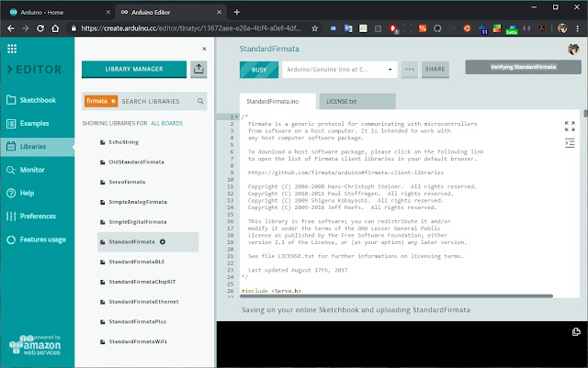The image size is (588, 368).
Task: Click the import library upload icon
Action: pyautogui.click(x=198, y=69)
